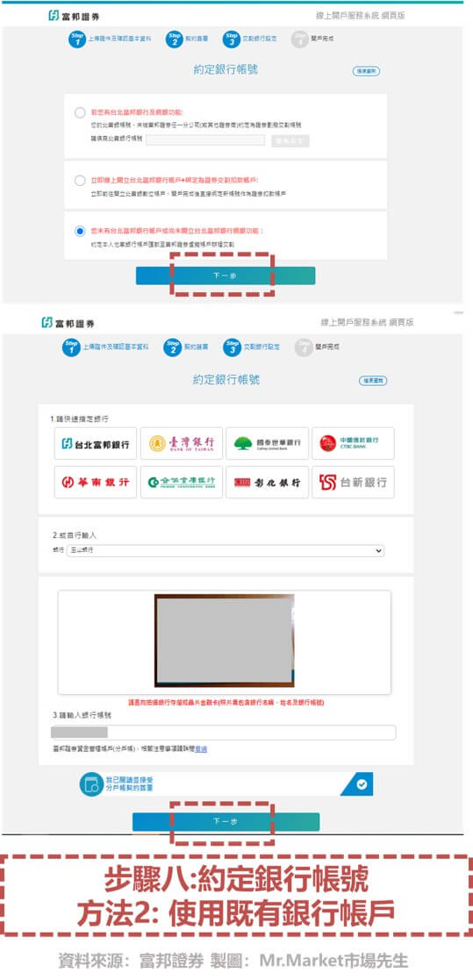The width and height of the screenshot is (473, 980).
Task: Click the 2.或自行輸入 label
Action: 75,536
